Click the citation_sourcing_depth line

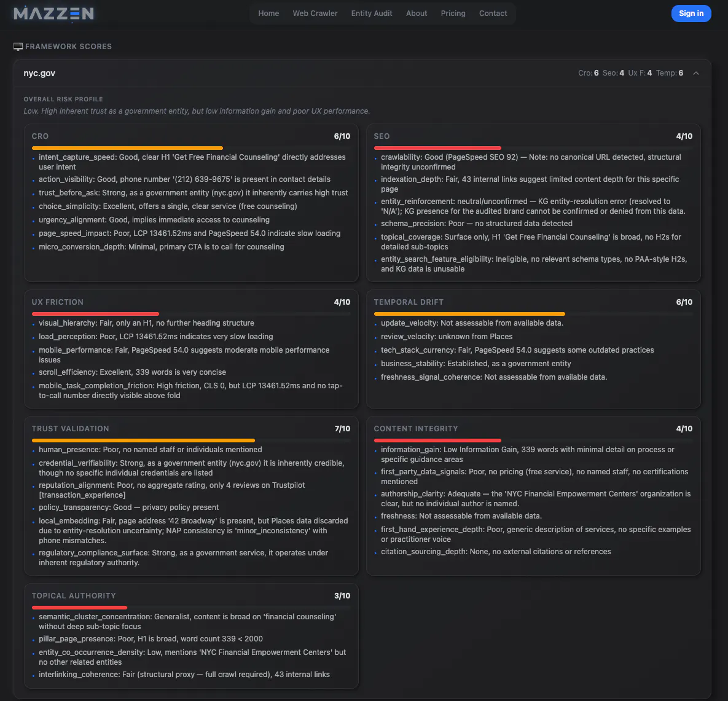click(496, 551)
